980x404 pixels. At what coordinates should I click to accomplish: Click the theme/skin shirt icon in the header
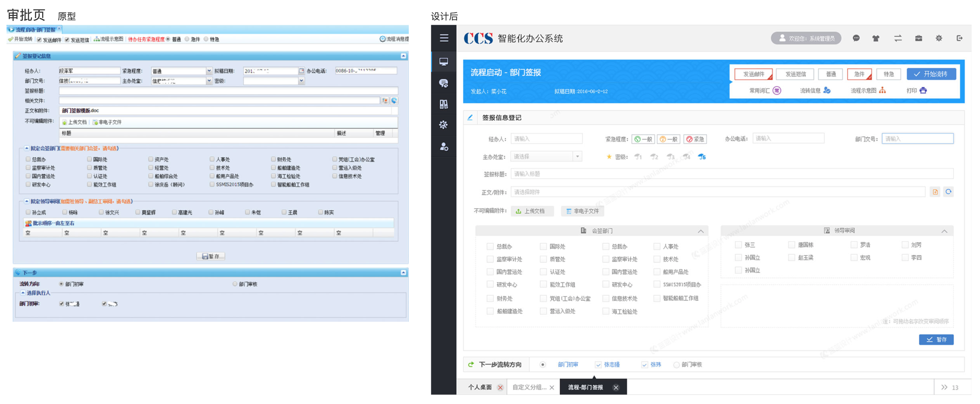(876, 38)
